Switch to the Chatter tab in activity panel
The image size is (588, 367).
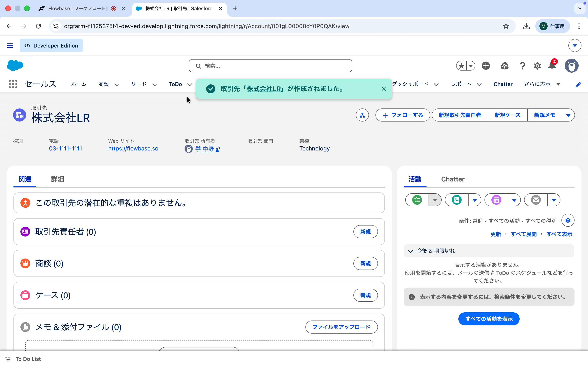[x=452, y=179]
